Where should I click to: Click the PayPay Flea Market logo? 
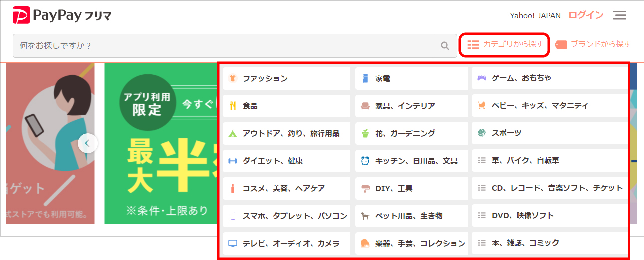tap(62, 16)
